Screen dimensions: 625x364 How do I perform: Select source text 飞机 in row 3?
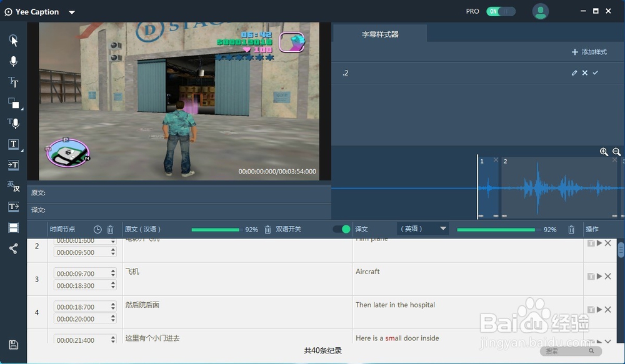[x=132, y=272]
